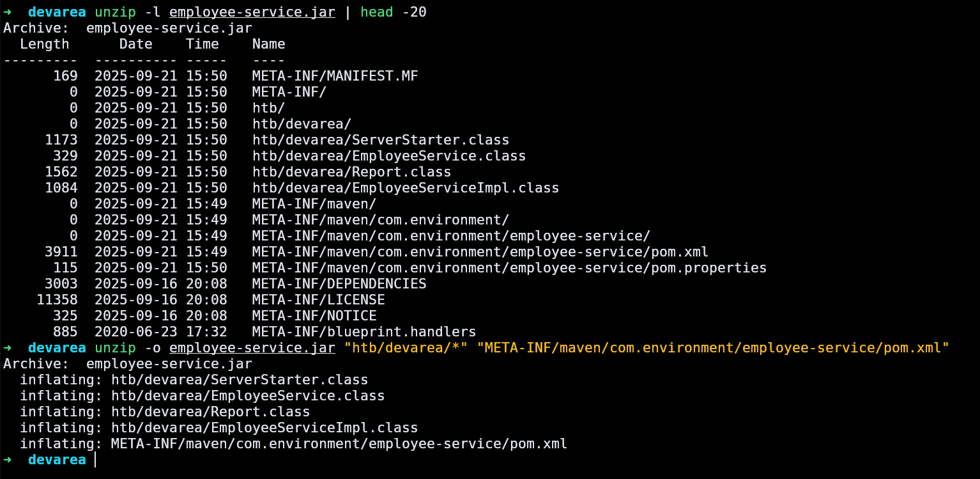Click 'inflating: htb/devarea/EmployeeServiceImpl.class' line

pyautogui.click(x=219, y=428)
